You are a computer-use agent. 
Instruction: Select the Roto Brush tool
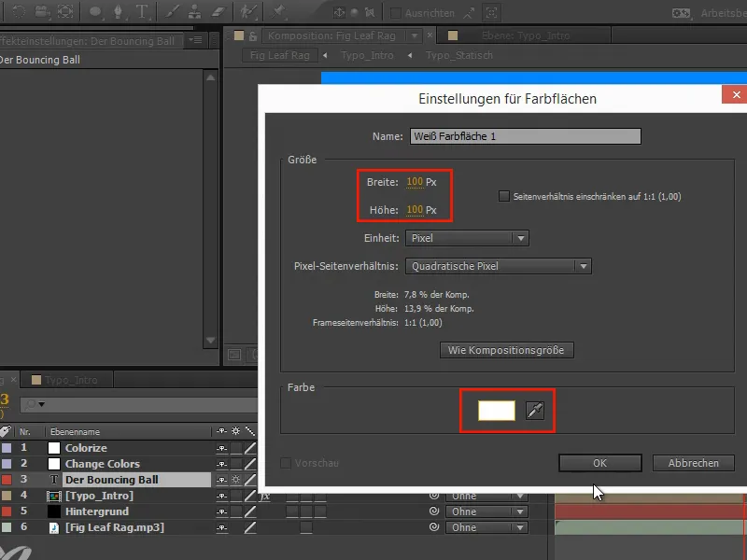(248, 11)
